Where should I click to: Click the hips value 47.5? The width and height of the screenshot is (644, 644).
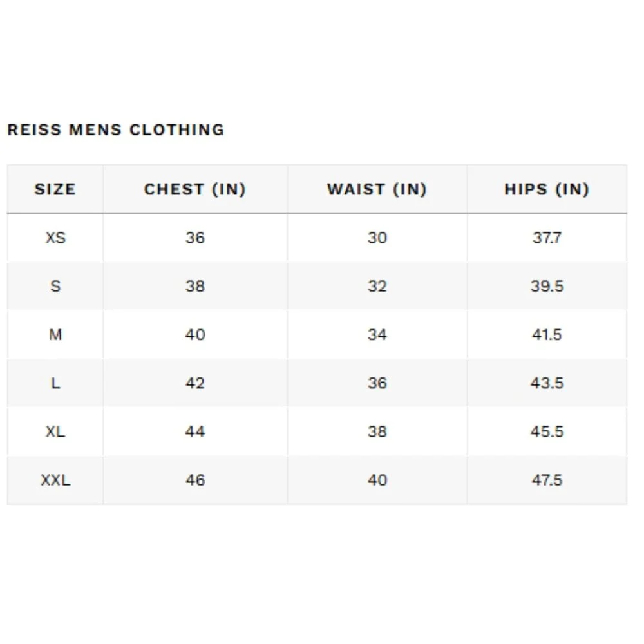click(547, 480)
